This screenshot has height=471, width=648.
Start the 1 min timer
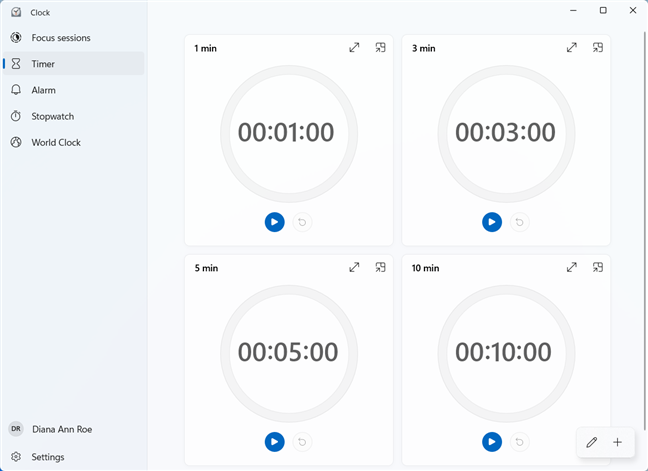[275, 222]
